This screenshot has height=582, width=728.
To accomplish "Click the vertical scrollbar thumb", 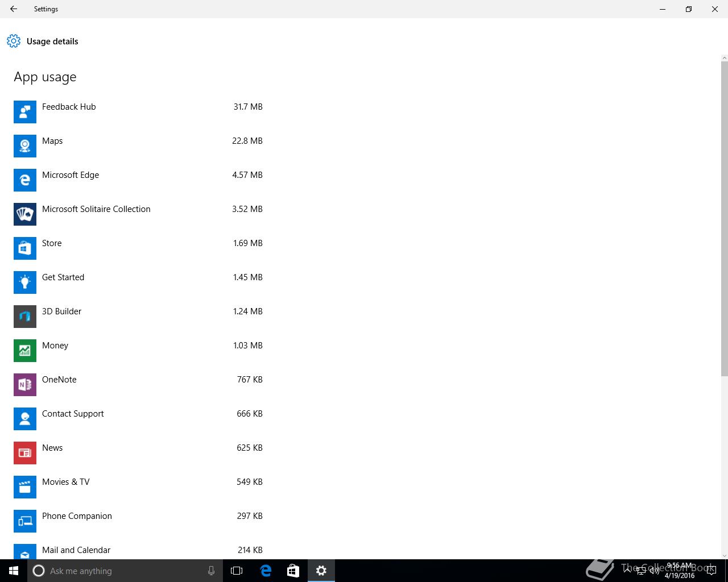I will (x=724, y=218).
